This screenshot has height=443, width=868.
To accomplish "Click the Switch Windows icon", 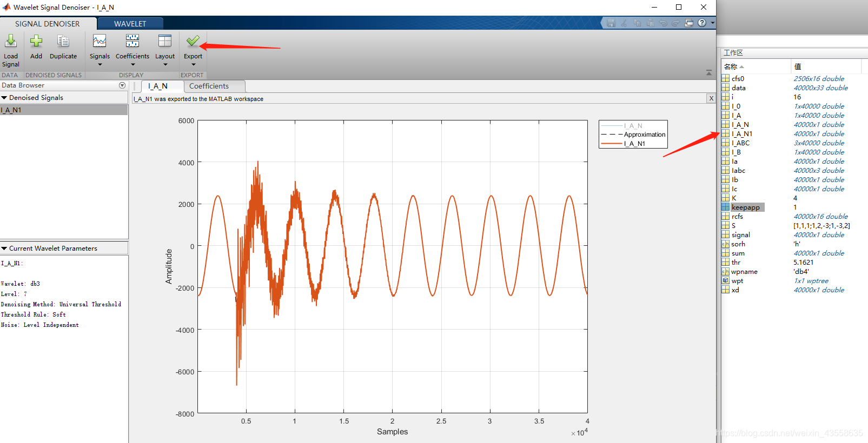I will coord(689,23).
